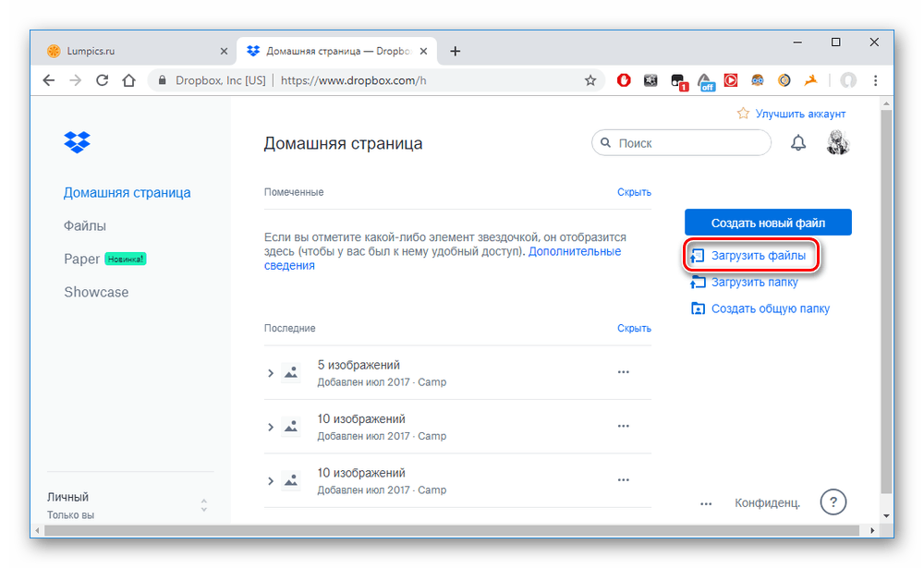Click Улучшить аккаунт link

(800, 114)
